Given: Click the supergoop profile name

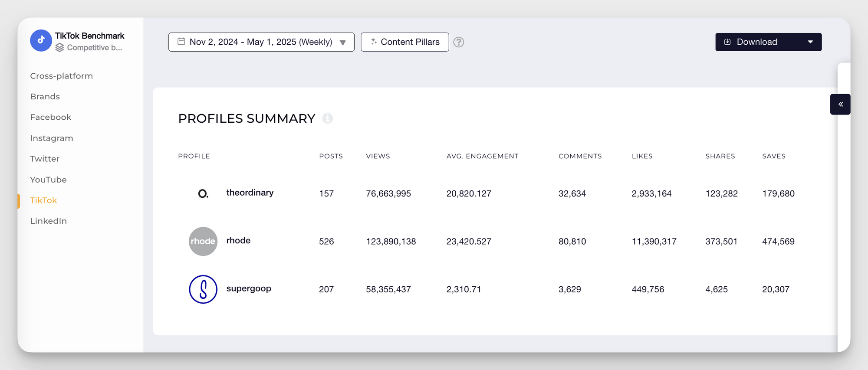Looking at the screenshot, I should (x=249, y=289).
